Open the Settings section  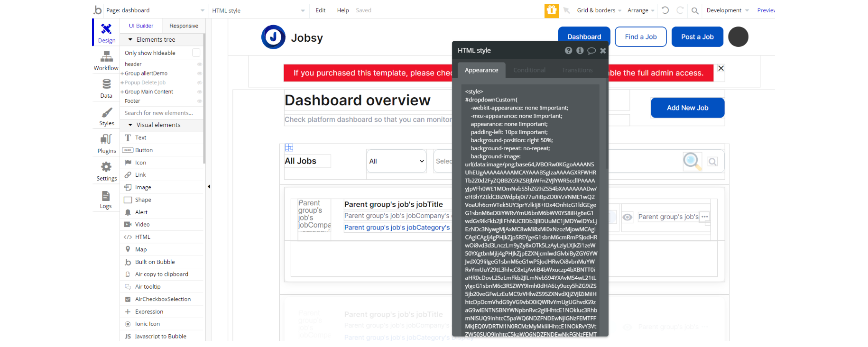(x=106, y=171)
